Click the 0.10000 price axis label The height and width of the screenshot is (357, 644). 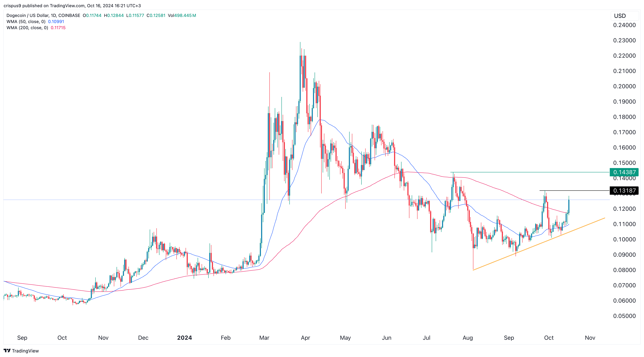pos(624,239)
